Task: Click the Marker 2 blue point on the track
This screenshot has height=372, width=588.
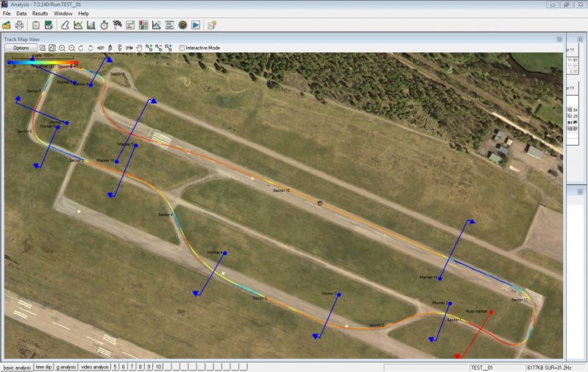Action: click(450, 304)
